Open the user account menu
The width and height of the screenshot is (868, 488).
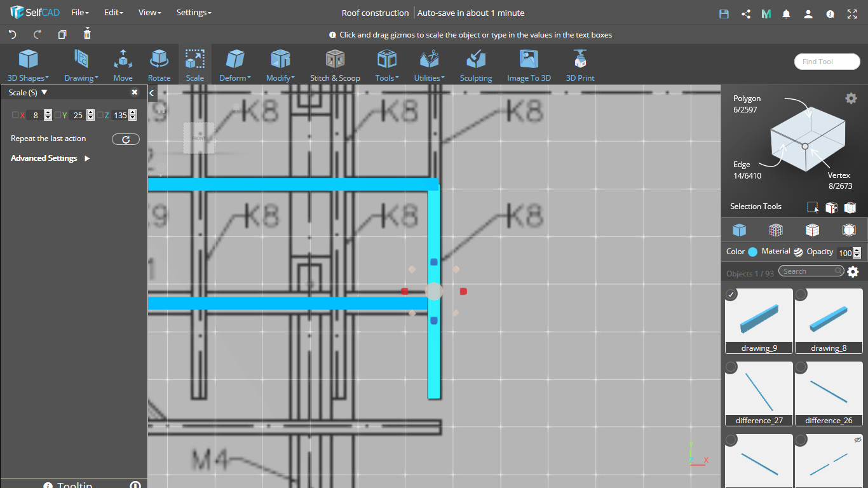pyautogui.click(x=808, y=13)
